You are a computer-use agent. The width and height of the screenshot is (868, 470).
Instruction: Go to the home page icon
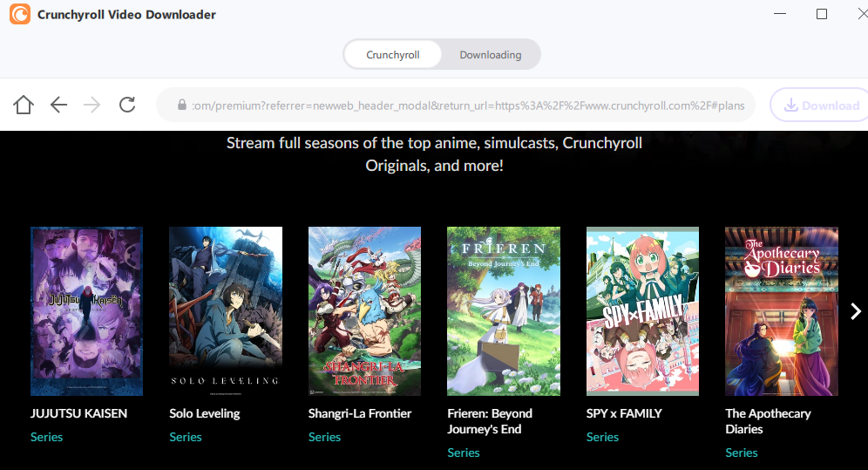pos(24,105)
